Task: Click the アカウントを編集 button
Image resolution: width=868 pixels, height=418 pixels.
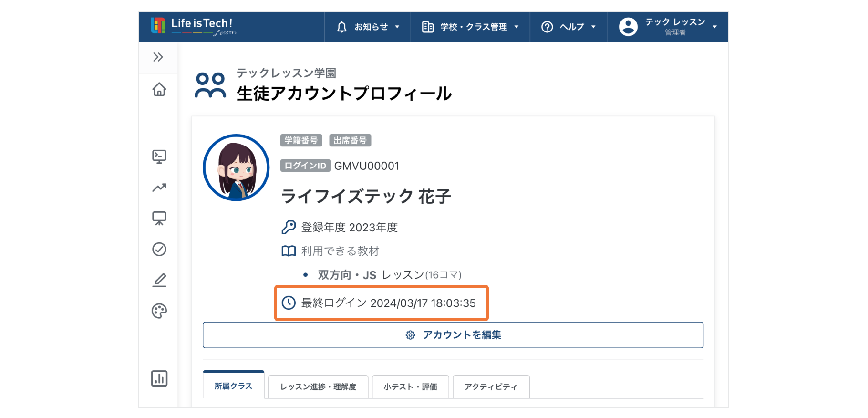Action: tap(453, 335)
